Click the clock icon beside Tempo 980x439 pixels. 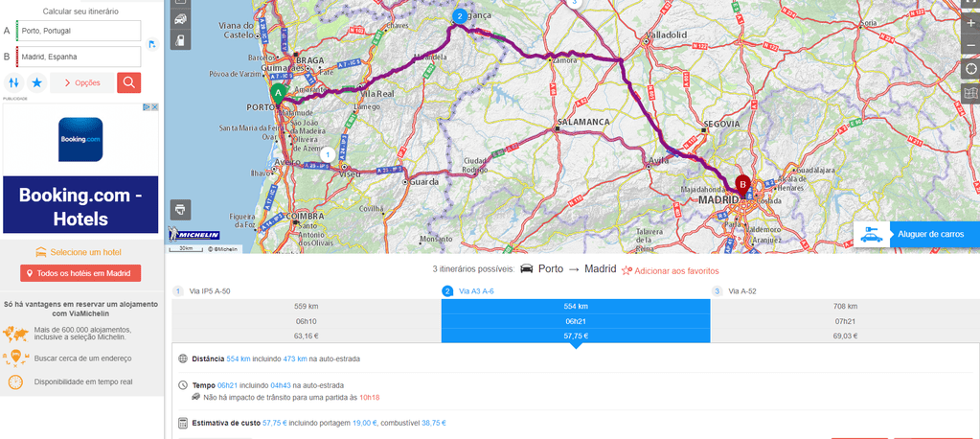(183, 385)
